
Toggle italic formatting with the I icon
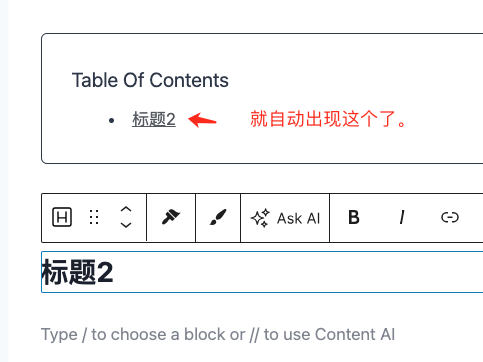[x=402, y=217]
